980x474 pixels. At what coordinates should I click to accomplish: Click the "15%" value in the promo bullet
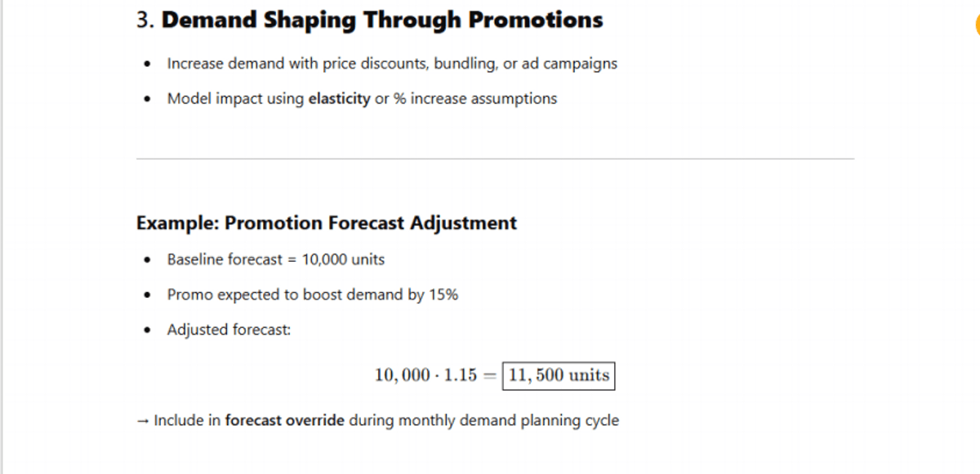(443, 295)
